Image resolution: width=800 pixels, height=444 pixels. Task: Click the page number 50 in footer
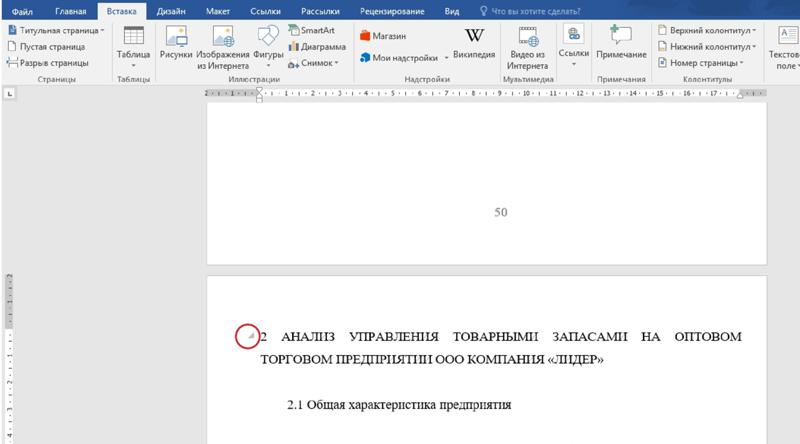click(501, 212)
